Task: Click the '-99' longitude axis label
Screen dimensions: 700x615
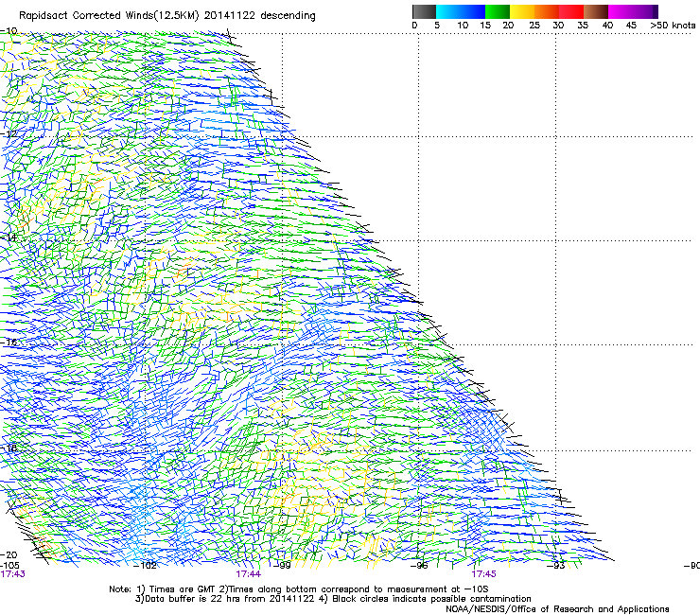Action: [x=283, y=565]
